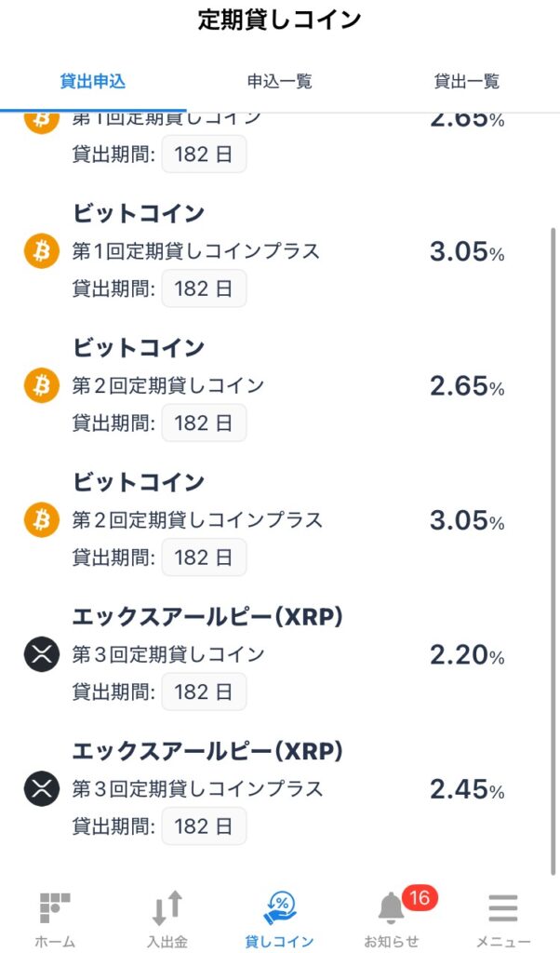
Task: Tap Bitcoin icon for 第2回定期貸しコインプラス
Action: coord(41,519)
